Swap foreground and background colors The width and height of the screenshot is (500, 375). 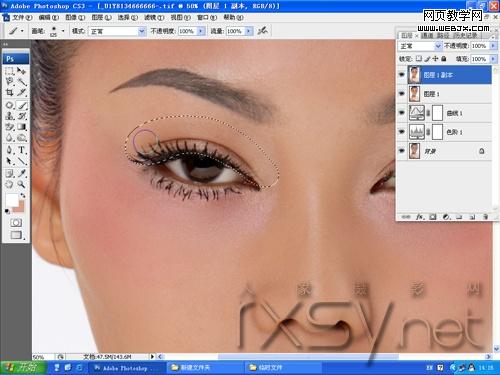[x=23, y=195]
